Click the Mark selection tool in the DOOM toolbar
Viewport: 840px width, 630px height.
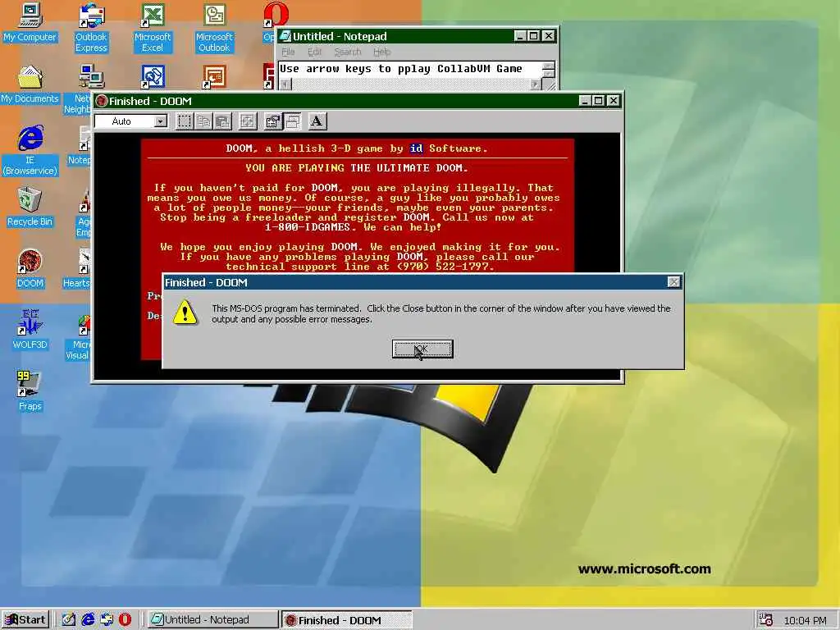[185, 121]
